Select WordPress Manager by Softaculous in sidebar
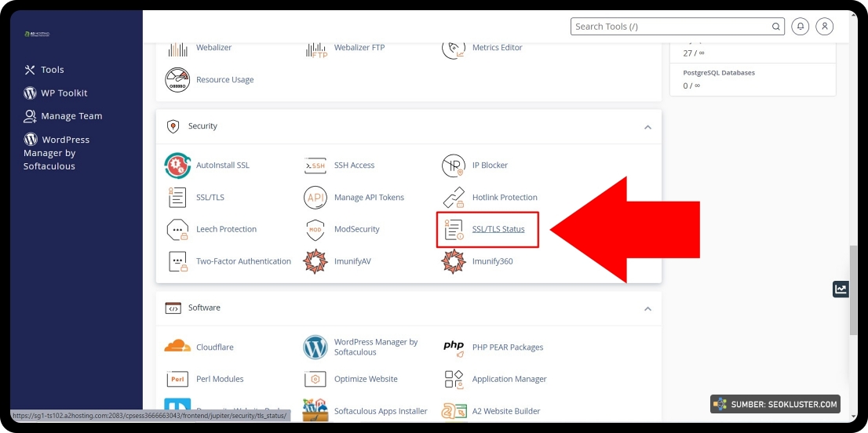The height and width of the screenshot is (433, 868). point(57,152)
